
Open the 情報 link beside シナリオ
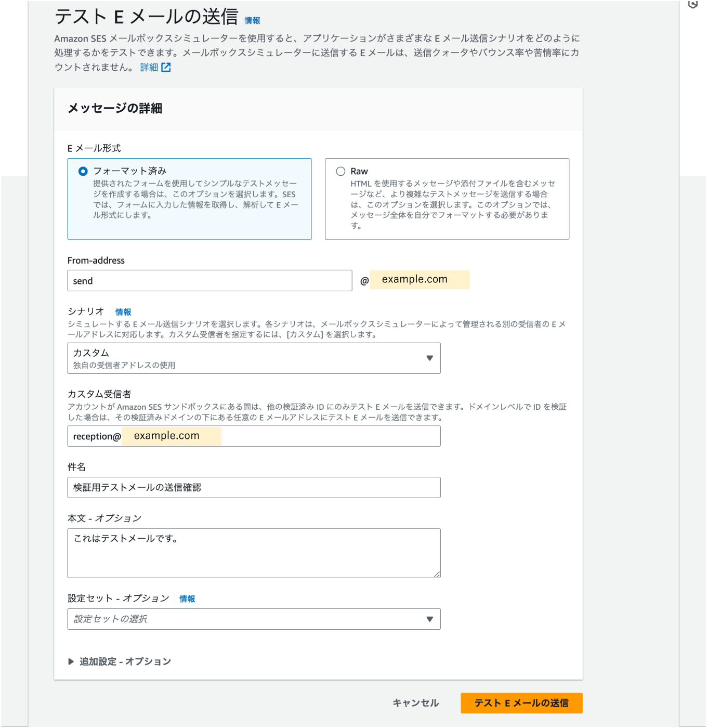(123, 312)
